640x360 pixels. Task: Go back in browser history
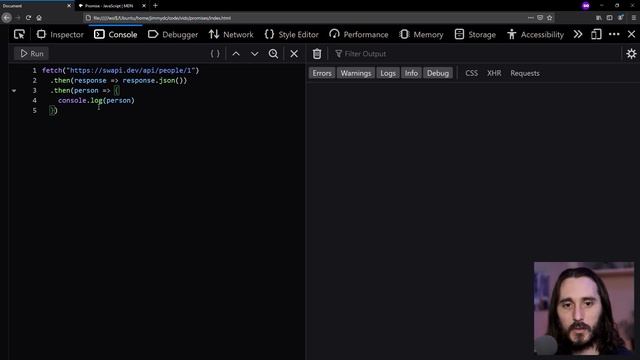tap(7, 18)
